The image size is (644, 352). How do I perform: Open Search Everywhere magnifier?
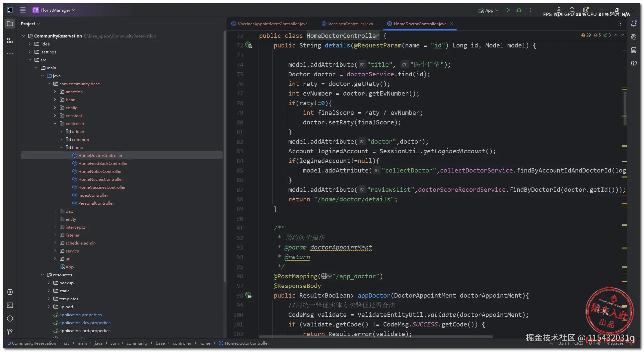pyautogui.click(x=572, y=10)
